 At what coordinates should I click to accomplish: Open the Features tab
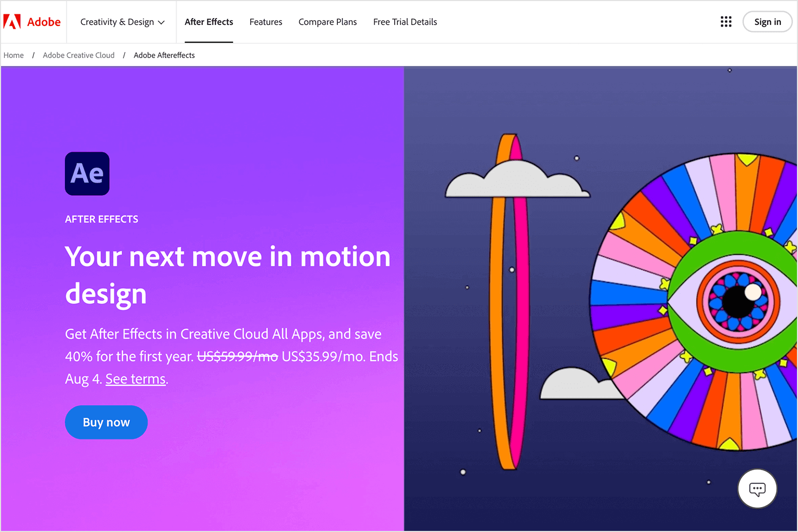click(x=266, y=22)
